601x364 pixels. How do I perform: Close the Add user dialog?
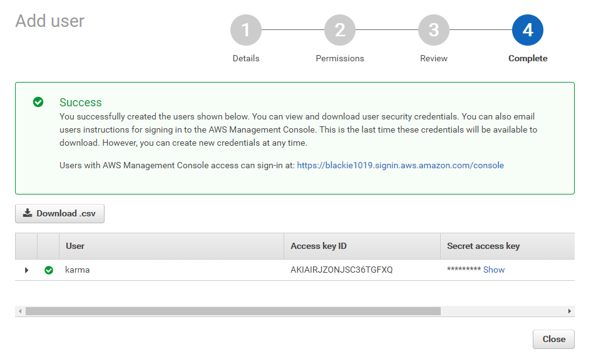(x=553, y=339)
